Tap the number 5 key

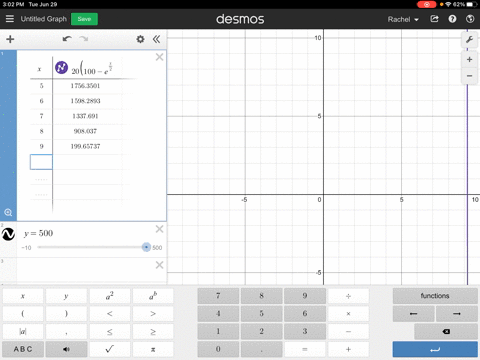point(261,314)
